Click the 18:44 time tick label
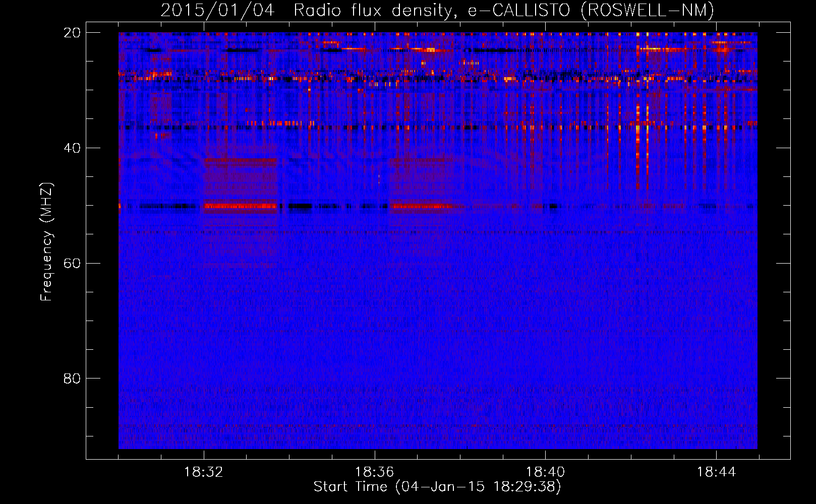Screen dimensions: 816x504 716,472
